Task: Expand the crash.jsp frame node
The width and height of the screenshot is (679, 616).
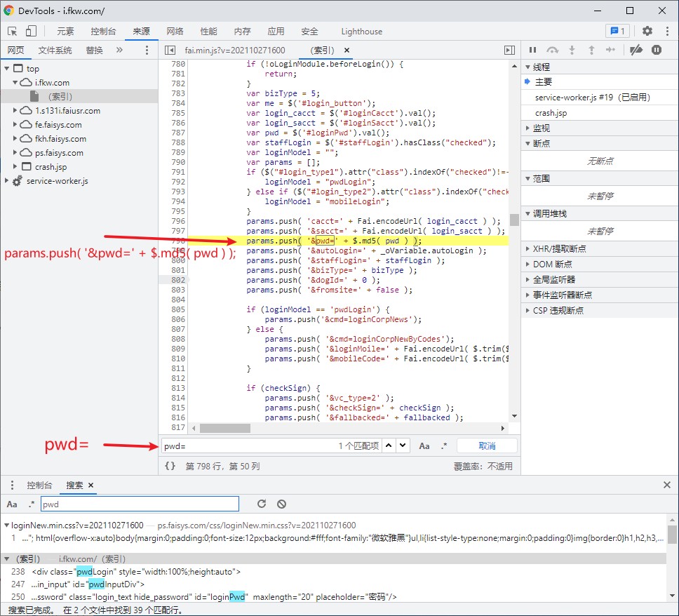Action: [x=15, y=166]
